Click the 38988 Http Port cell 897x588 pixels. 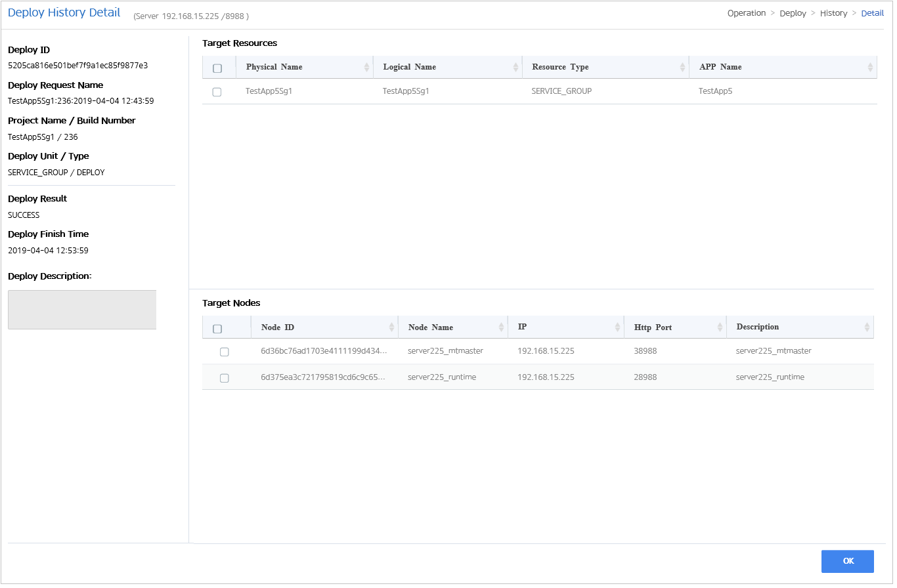[645, 351]
